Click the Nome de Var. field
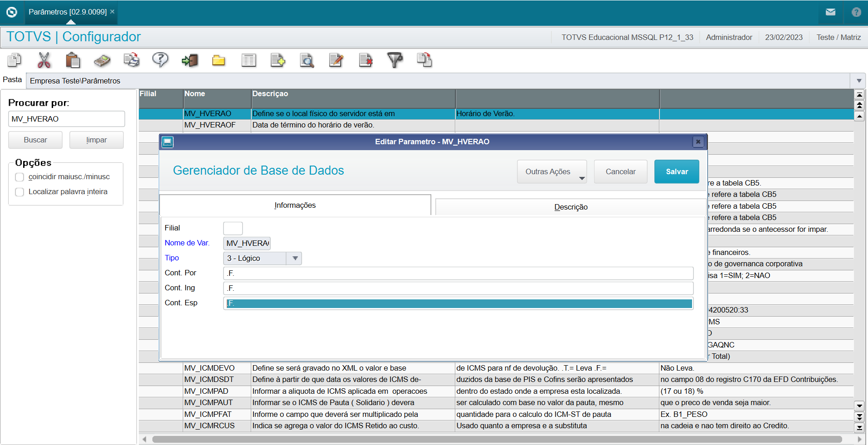 tap(247, 243)
